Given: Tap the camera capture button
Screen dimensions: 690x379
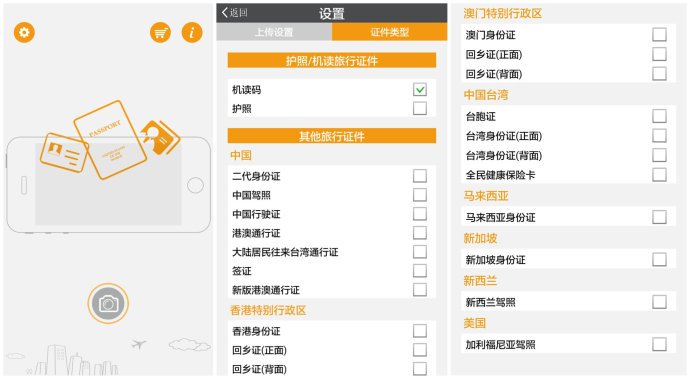Looking at the screenshot, I should [108, 303].
